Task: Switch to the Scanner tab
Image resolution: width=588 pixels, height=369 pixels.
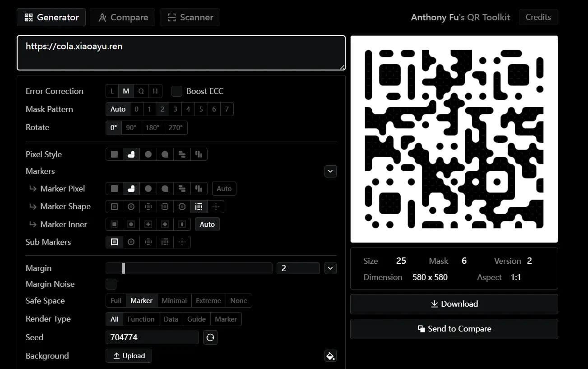Action: click(190, 17)
